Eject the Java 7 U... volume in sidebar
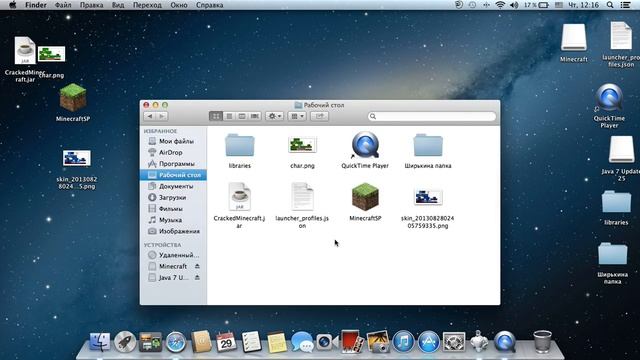The height and width of the screenshot is (360, 640). pos(197,278)
